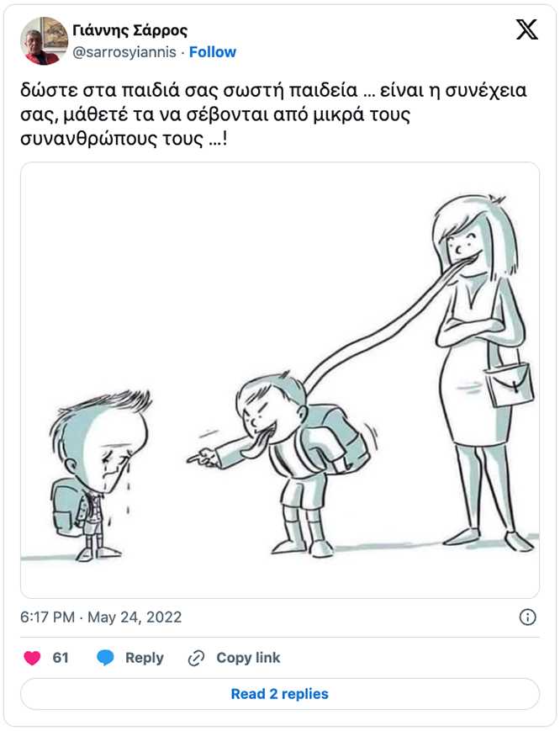Viewport: 560px width, 731px height.
Task: Open Γιάννης Σάρρος profile avatar
Action: 45,41
